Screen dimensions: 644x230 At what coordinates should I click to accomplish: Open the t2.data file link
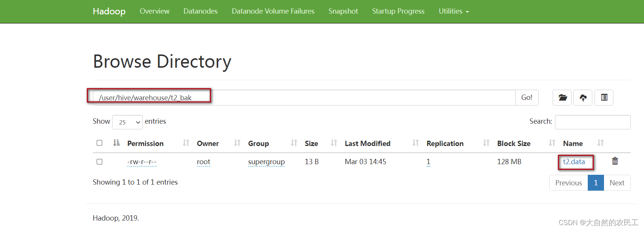[574, 162]
